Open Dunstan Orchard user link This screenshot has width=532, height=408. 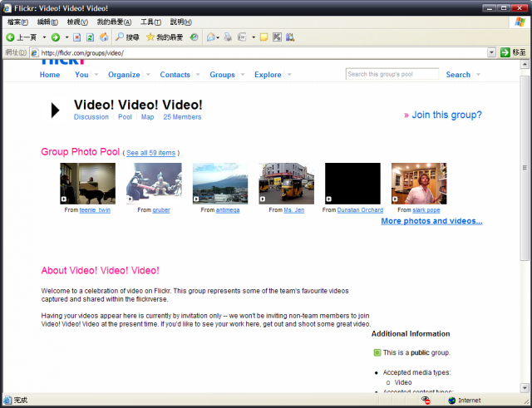(360, 210)
